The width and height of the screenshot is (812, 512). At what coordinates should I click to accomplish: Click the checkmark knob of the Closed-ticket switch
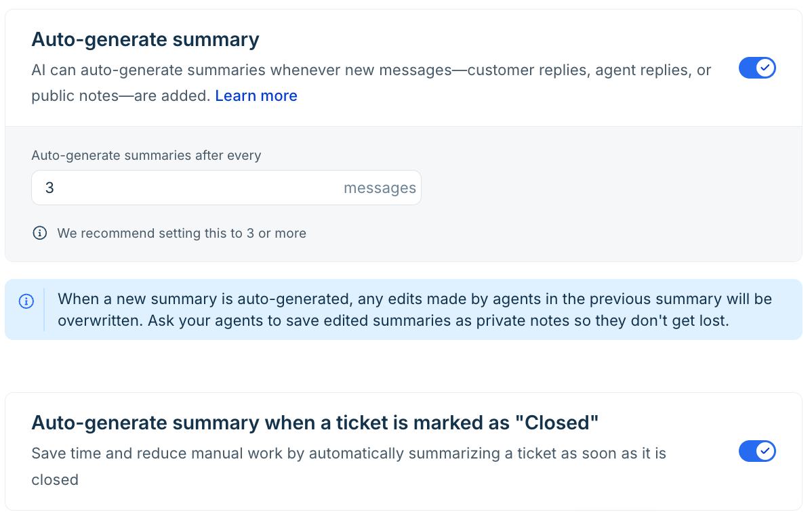tap(765, 451)
